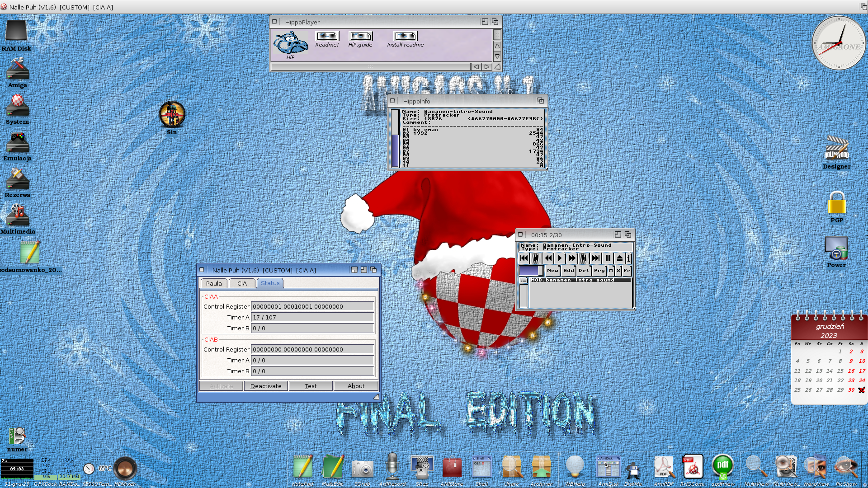Click the eject button in HippoPlayer
868x488 pixels.
point(620,258)
